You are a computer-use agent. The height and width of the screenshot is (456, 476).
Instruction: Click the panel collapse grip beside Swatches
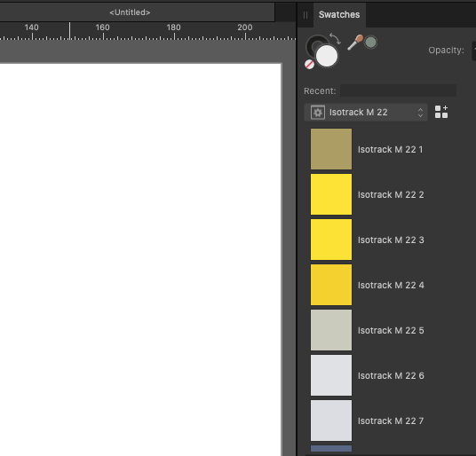point(305,15)
